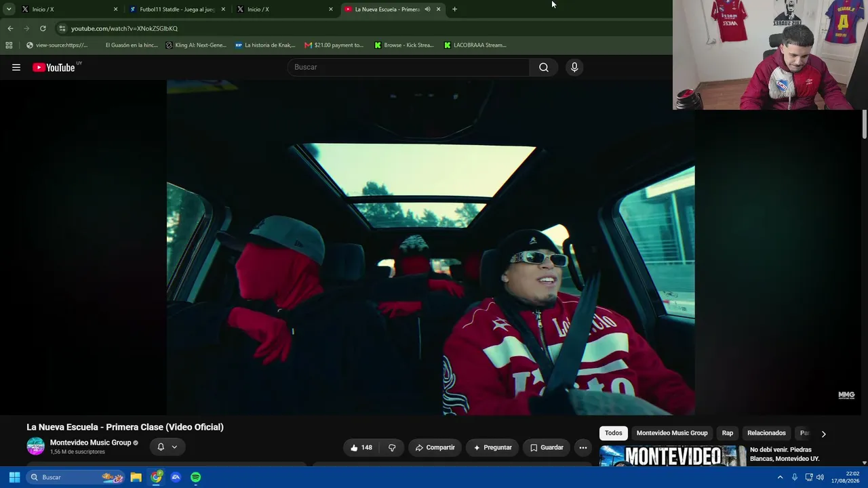Toggle the subscription notification bell
The image size is (868, 488).
click(161, 447)
